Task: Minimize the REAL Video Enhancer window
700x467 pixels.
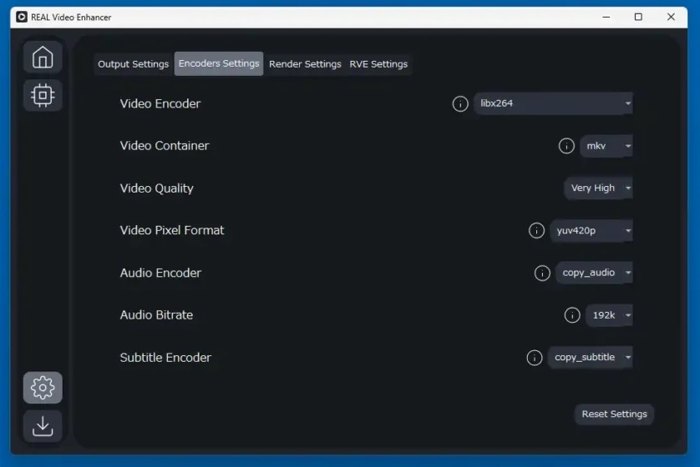Action: [x=606, y=17]
